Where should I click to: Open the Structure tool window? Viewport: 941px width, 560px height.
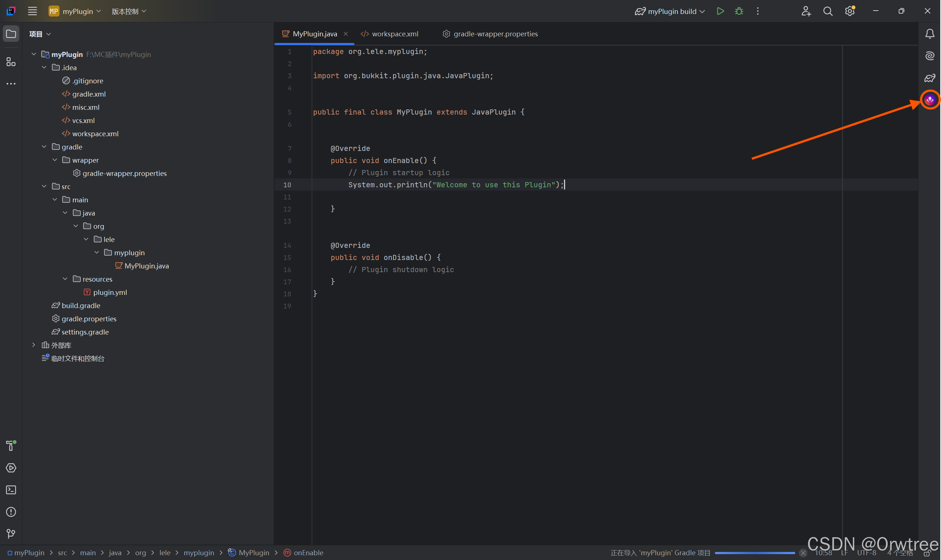[11, 62]
